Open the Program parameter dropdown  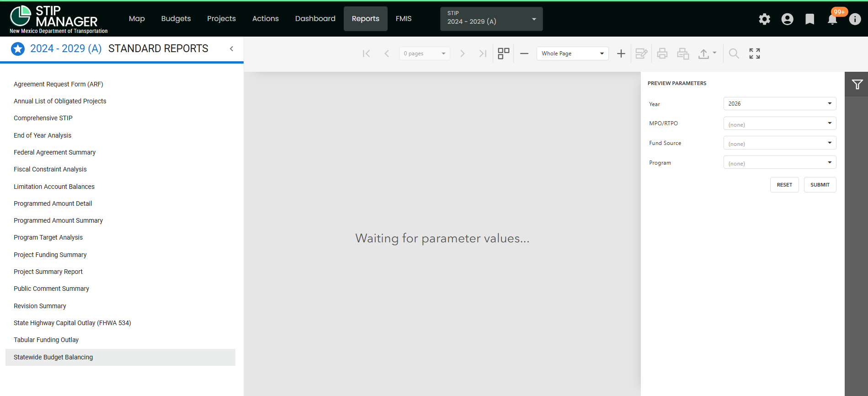click(x=780, y=162)
